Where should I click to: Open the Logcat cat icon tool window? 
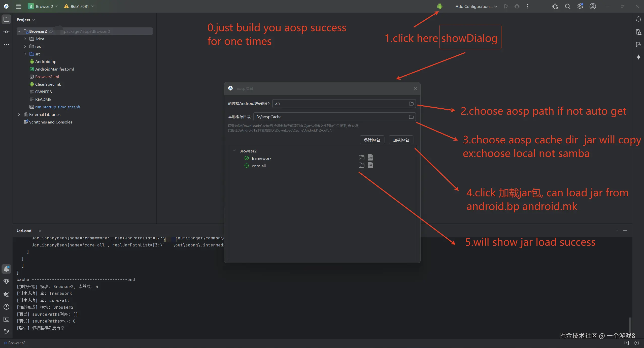[7, 294]
